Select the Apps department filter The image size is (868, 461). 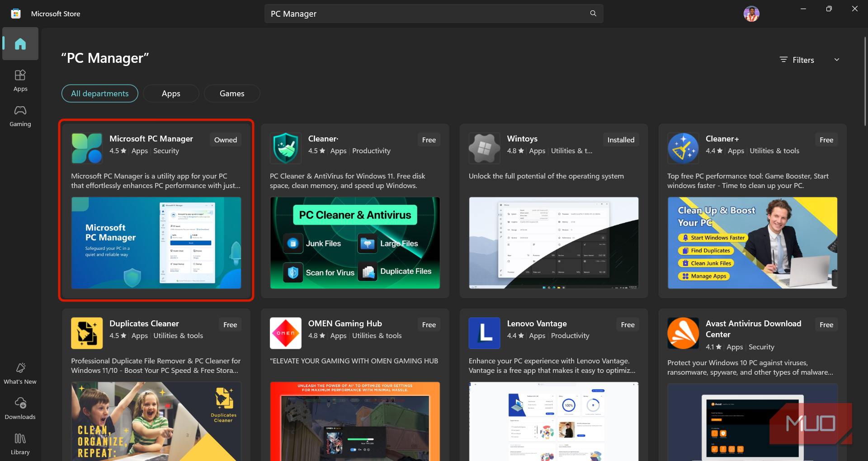coord(171,94)
